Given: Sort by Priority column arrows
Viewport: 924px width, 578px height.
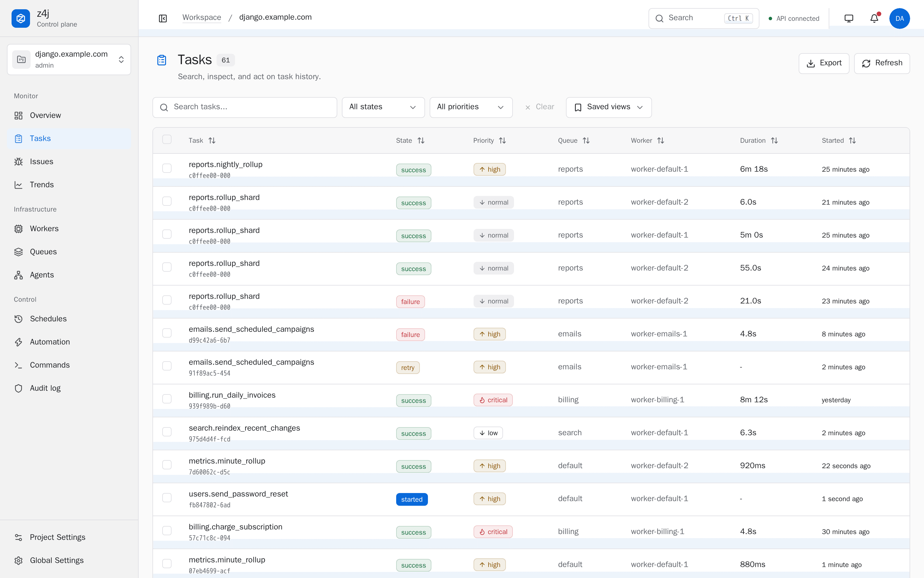Looking at the screenshot, I should pos(502,141).
